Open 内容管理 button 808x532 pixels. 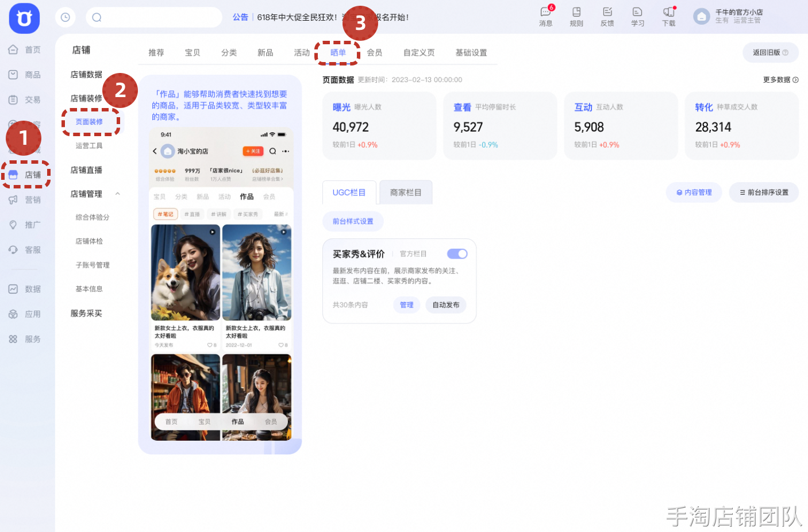tap(694, 192)
